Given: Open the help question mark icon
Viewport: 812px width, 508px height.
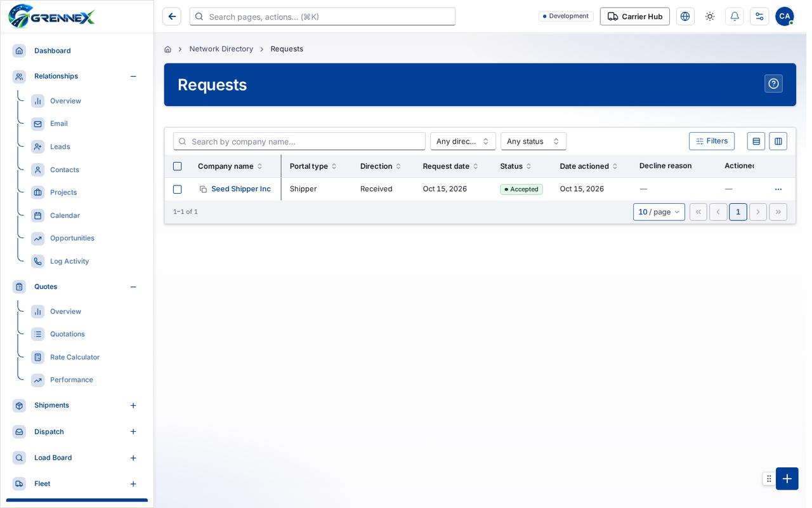Looking at the screenshot, I should coord(773,84).
